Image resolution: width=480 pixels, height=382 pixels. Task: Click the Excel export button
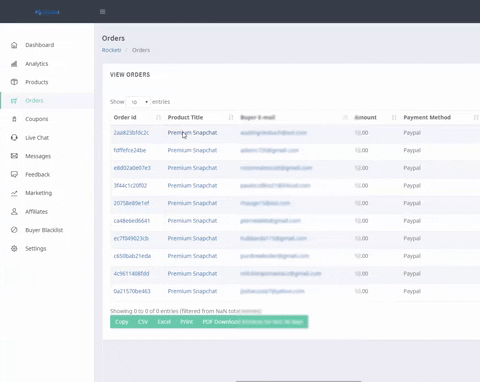(x=164, y=322)
